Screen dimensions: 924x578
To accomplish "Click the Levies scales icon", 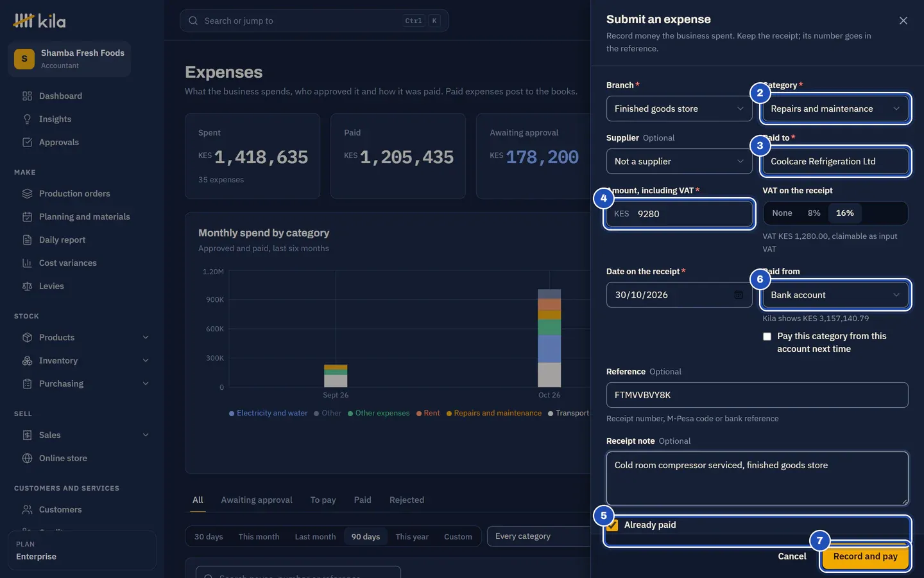I will pos(27,286).
